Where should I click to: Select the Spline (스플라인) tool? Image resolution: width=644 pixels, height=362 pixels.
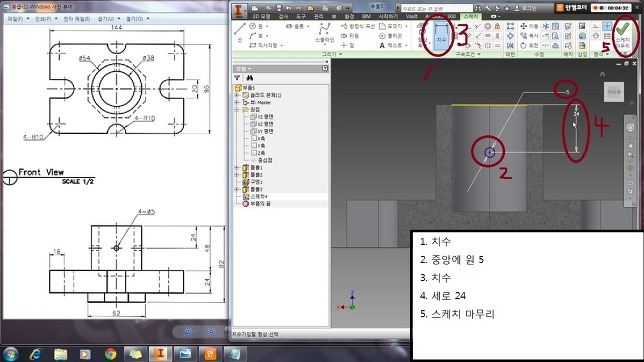coord(324,33)
